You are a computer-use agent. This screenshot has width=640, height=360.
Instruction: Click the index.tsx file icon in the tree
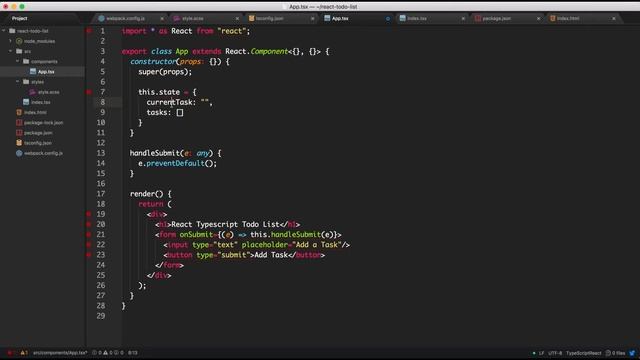(26, 102)
